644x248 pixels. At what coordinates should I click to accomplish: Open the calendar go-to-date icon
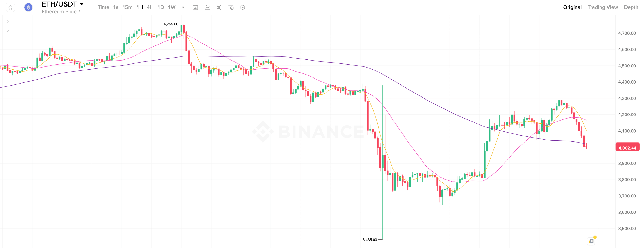(196, 7)
